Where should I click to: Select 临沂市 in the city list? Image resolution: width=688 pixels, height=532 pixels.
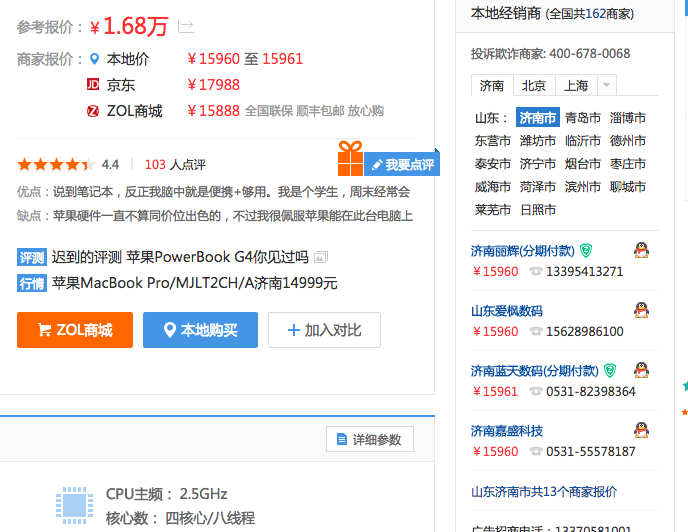[583, 141]
